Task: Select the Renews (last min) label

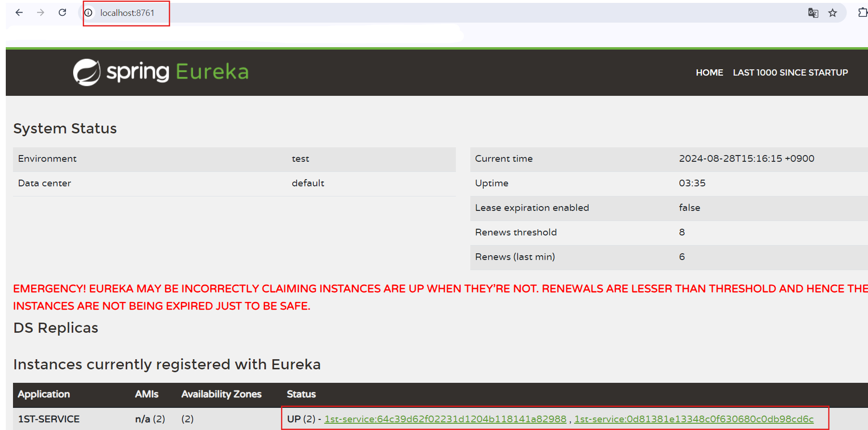Action: [x=515, y=257]
